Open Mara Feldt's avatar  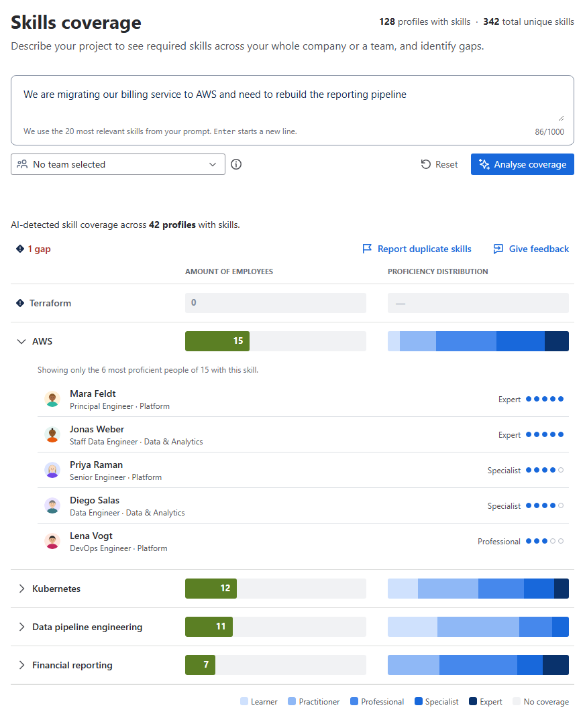(x=52, y=400)
